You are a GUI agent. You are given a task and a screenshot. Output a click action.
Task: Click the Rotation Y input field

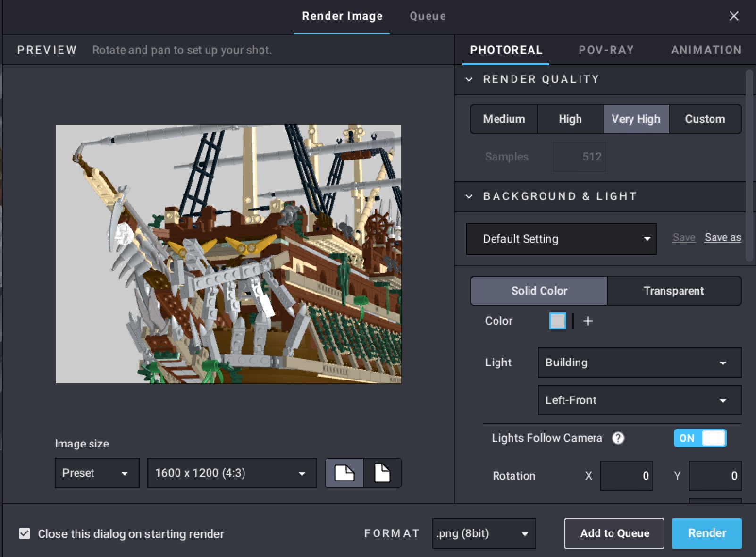pyautogui.click(x=715, y=476)
